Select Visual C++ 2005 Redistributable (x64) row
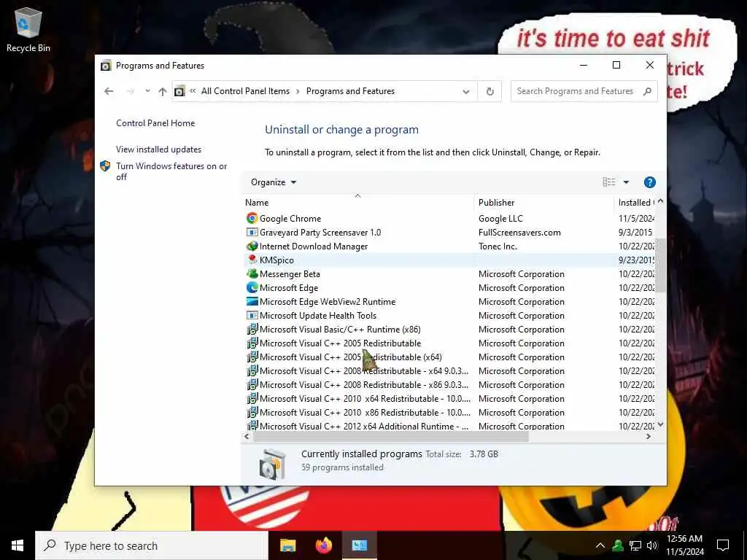 pyautogui.click(x=449, y=357)
